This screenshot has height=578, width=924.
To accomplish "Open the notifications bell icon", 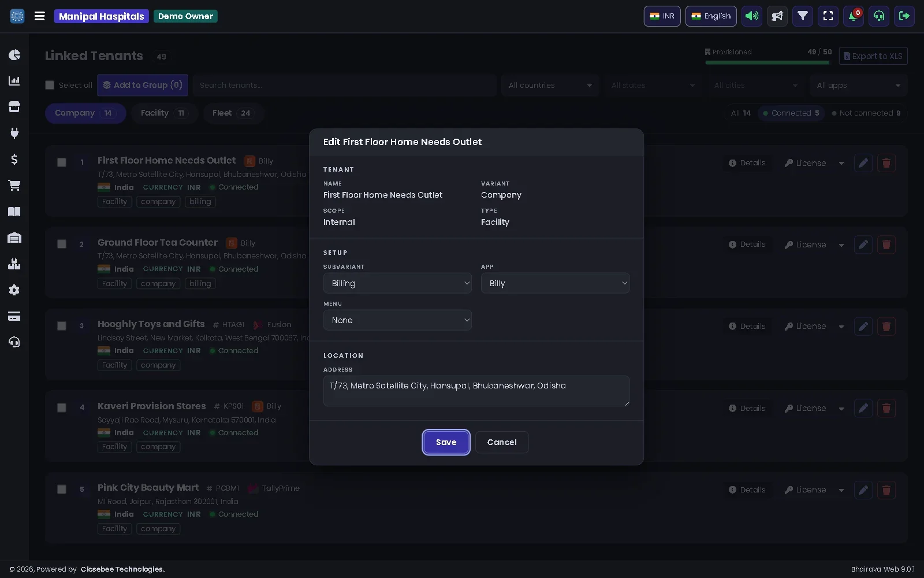I will (x=854, y=16).
